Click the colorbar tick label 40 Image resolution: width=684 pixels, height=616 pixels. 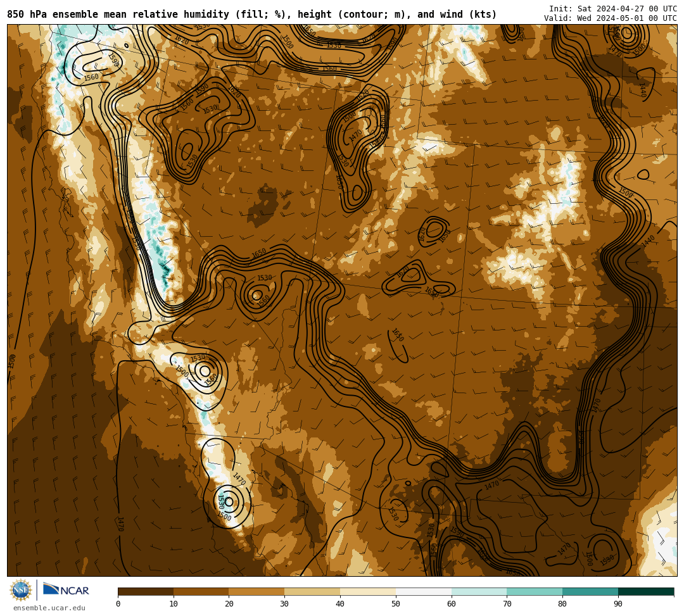[340, 604]
